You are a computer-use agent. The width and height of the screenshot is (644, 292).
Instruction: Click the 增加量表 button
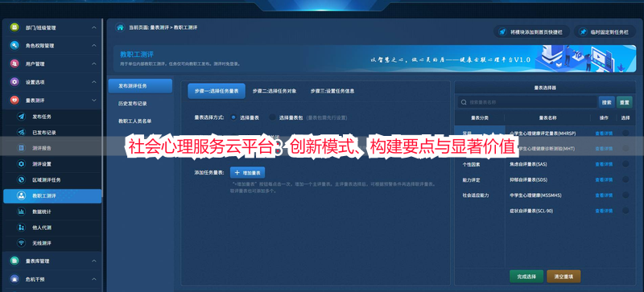pyautogui.click(x=248, y=172)
